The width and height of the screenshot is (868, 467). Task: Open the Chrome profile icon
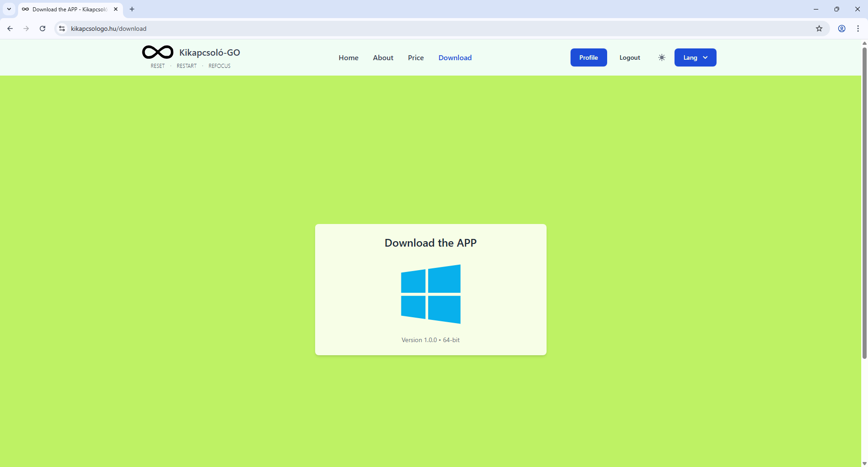[x=842, y=29]
